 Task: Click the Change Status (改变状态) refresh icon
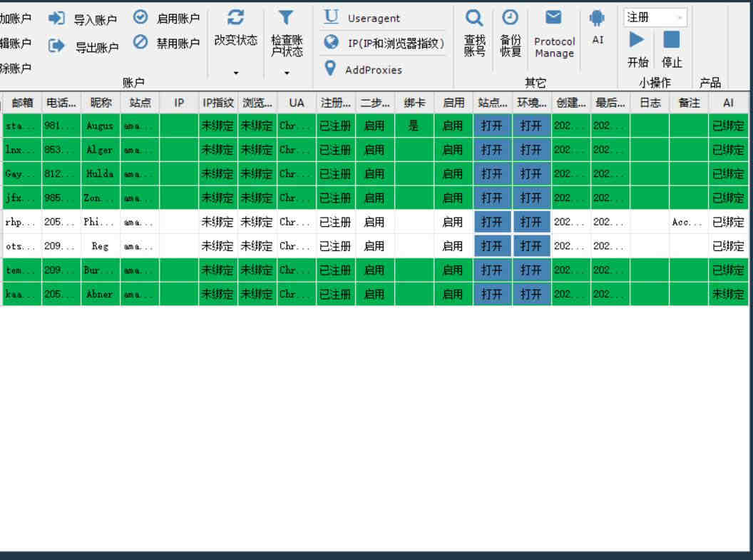pos(235,18)
